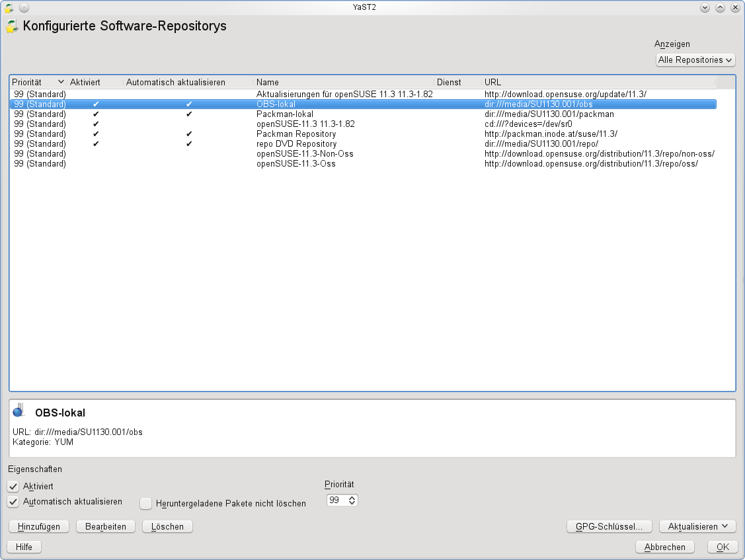Image resolution: width=745 pixels, height=560 pixels.
Task: Click the Aktiviert checkmark for repo DVD Repository
Action: 96,144
